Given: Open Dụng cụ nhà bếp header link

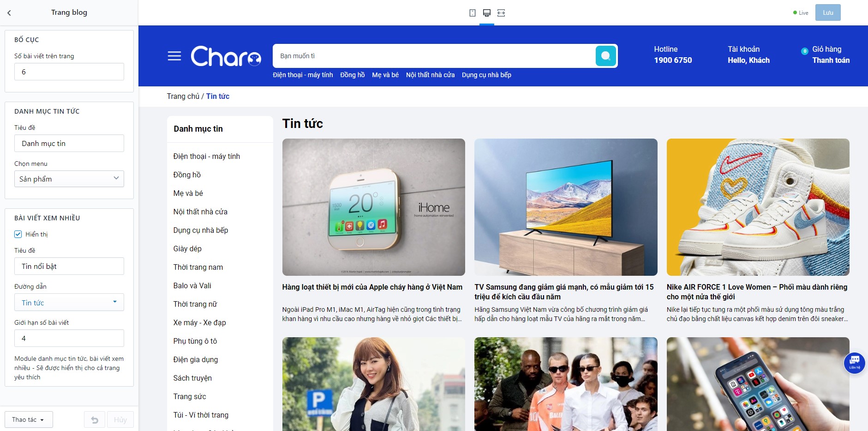Looking at the screenshot, I should coord(486,75).
